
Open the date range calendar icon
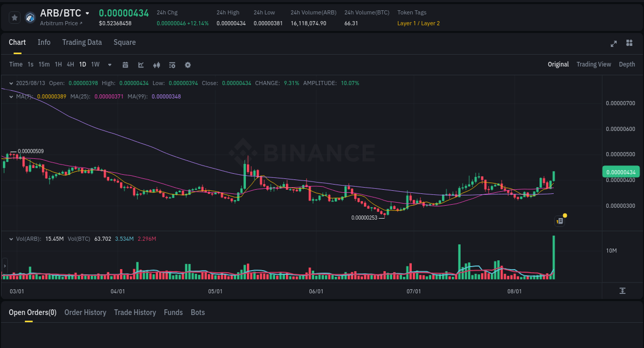click(125, 64)
